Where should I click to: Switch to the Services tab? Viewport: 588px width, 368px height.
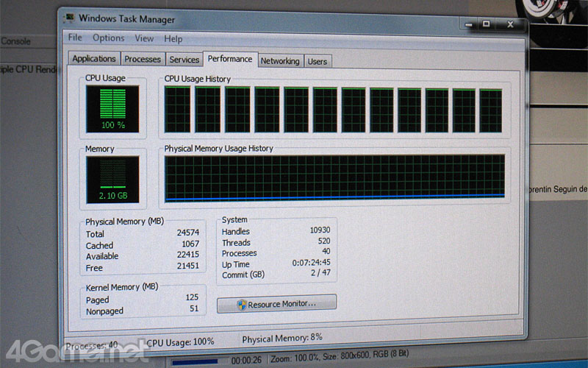pyautogui.click(x=184, y=60)
